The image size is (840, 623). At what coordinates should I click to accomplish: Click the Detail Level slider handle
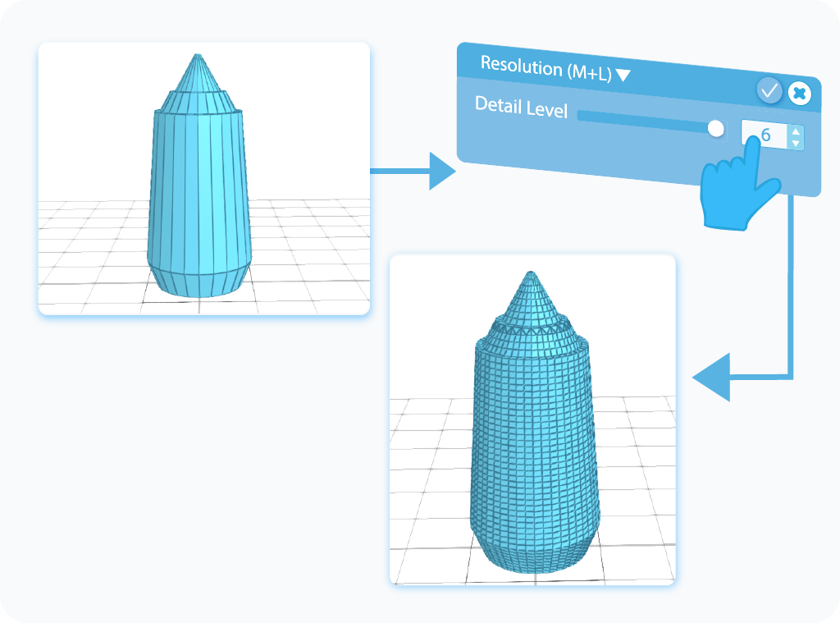tap(717, 128)
